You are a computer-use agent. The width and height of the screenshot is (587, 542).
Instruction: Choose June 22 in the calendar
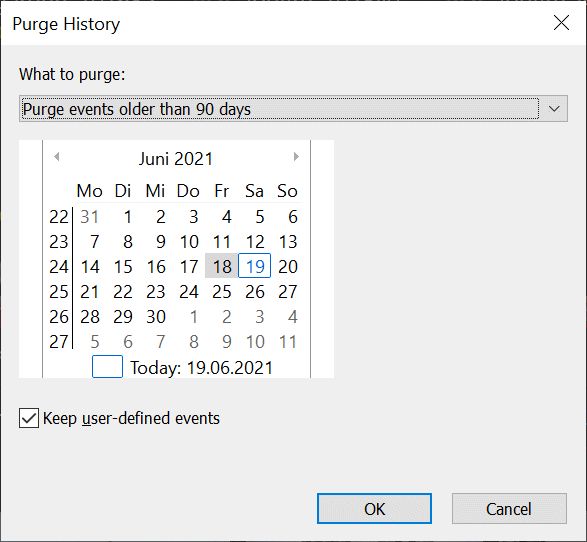[123, 292]
